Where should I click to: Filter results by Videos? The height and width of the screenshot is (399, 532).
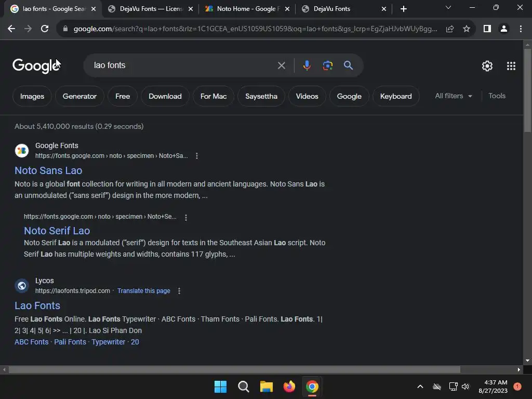pos(307,96)
